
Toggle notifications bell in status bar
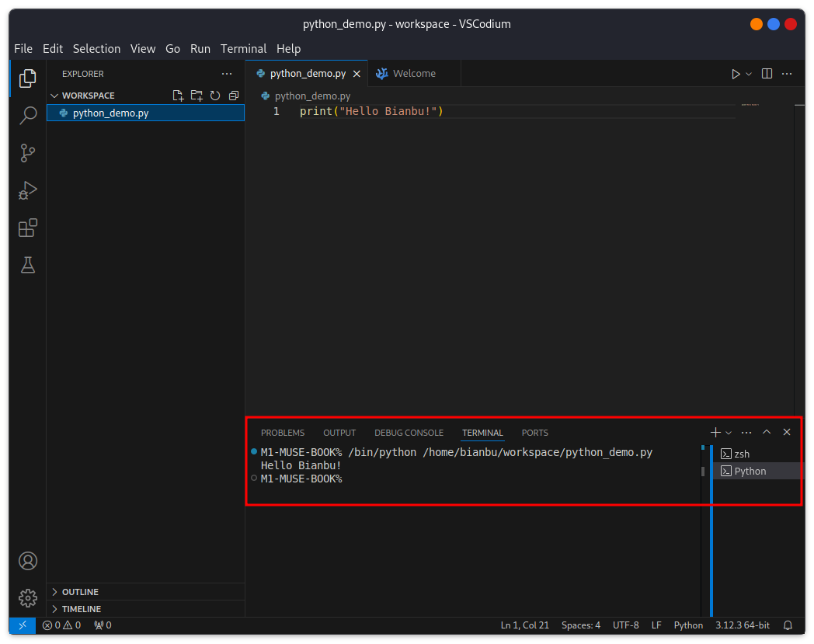[x=788, y=625]
